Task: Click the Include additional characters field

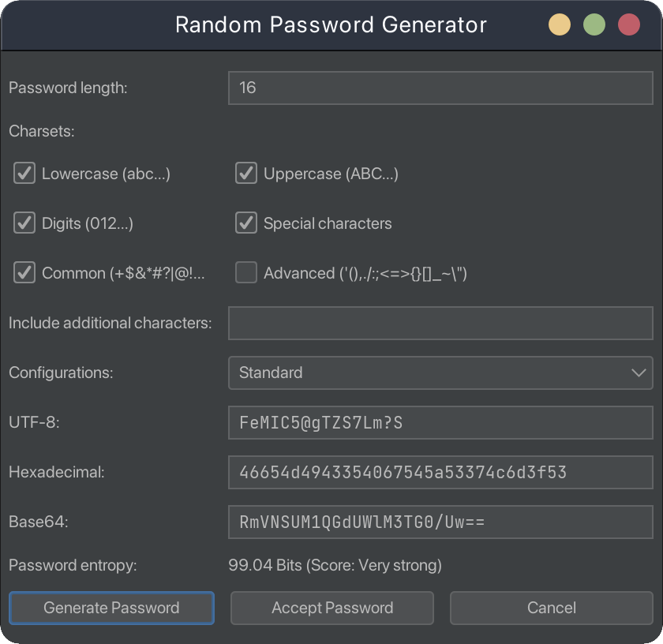Action: 440,323
